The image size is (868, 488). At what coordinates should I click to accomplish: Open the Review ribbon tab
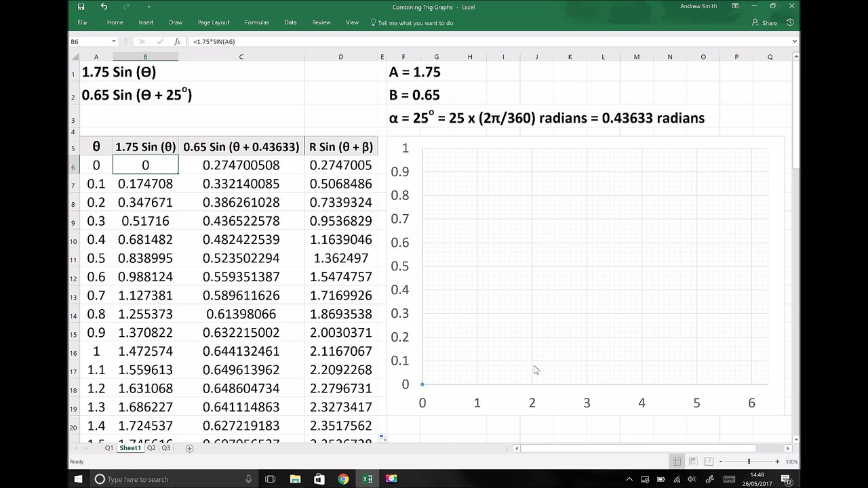(x=321, y=22)
